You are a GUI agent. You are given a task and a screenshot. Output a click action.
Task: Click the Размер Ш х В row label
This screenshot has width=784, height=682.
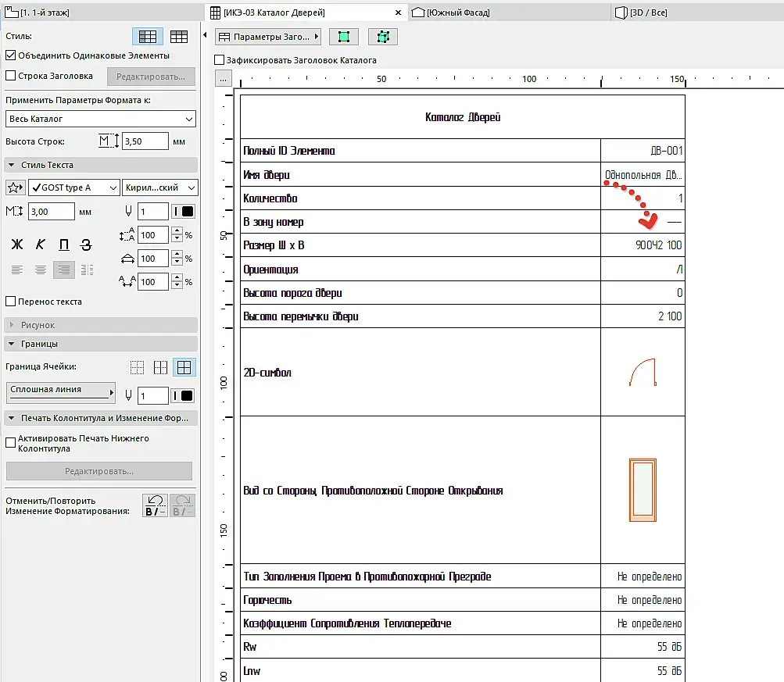pyautogui.click(x=274, y=245)
